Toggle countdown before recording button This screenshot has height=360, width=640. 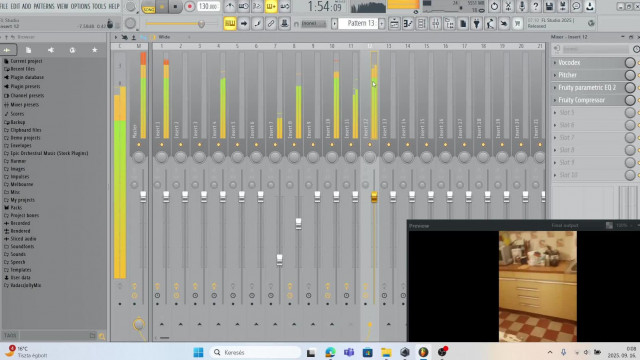[257, 6]
